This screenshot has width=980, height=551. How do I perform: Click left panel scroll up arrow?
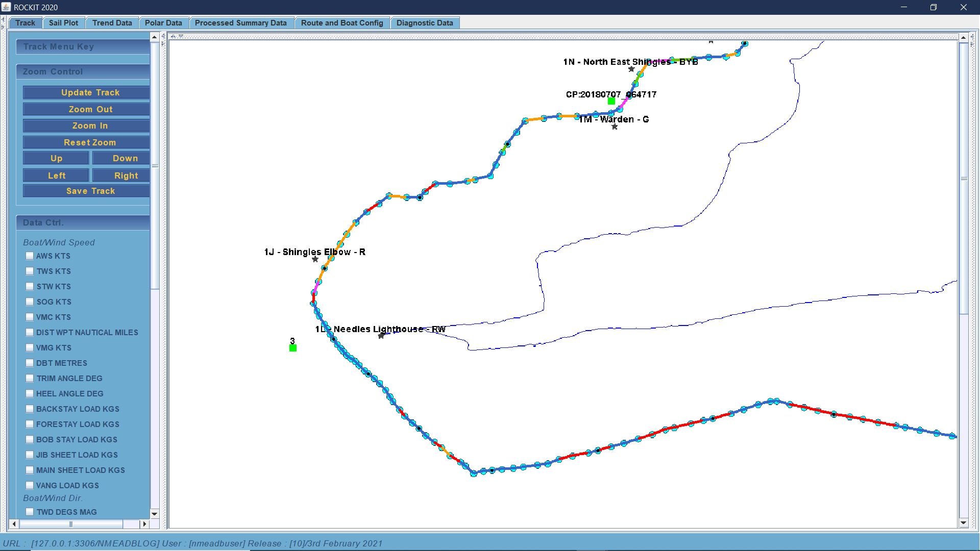pos(154,37)
